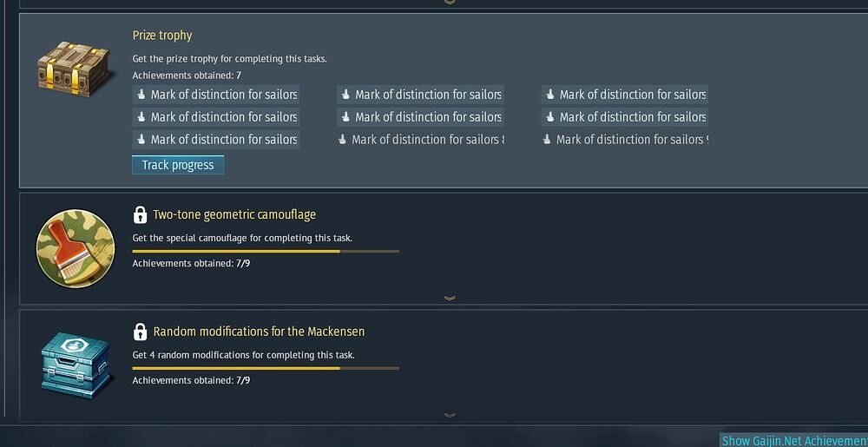868x447 pixels.
Task: Click the camouflage task progress bar
Action: coord(266,251)
